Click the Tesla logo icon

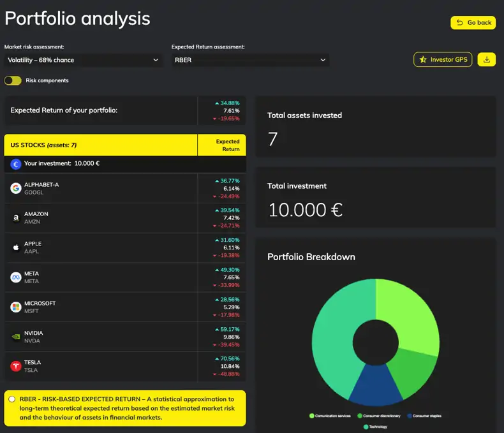coord(16,366)
